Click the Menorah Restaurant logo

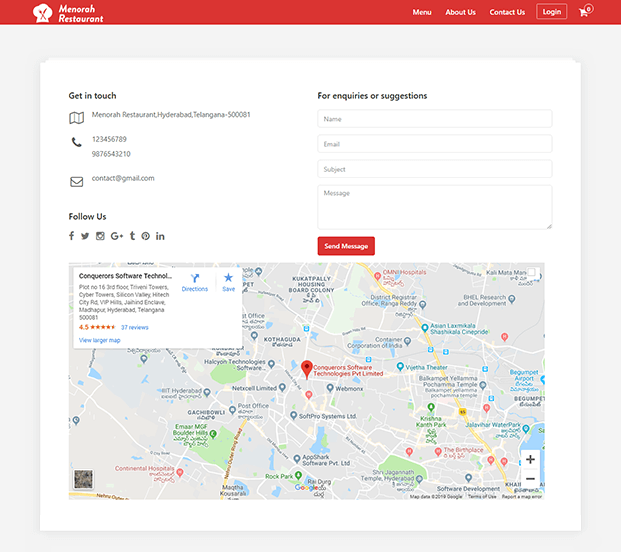pos(68,13)
